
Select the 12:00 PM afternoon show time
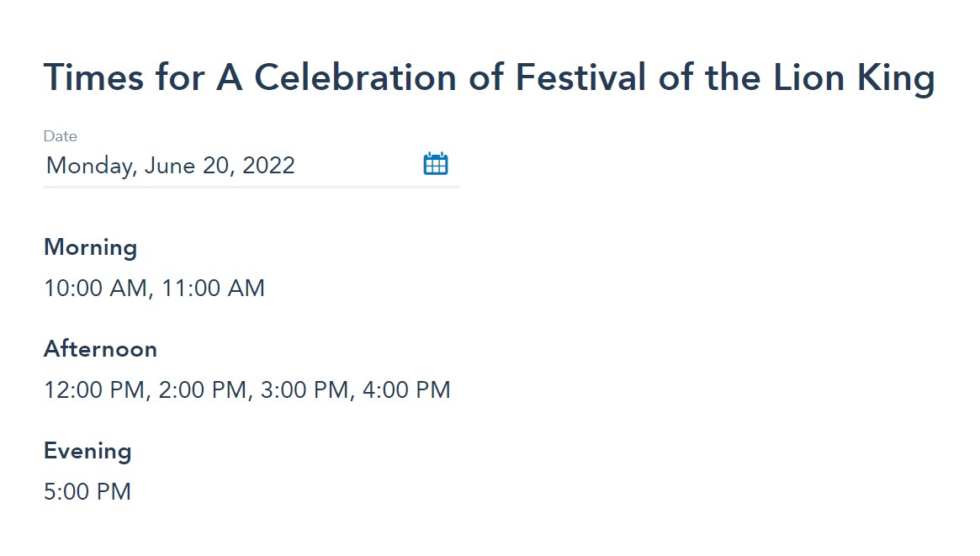click(x=94, y=389)
